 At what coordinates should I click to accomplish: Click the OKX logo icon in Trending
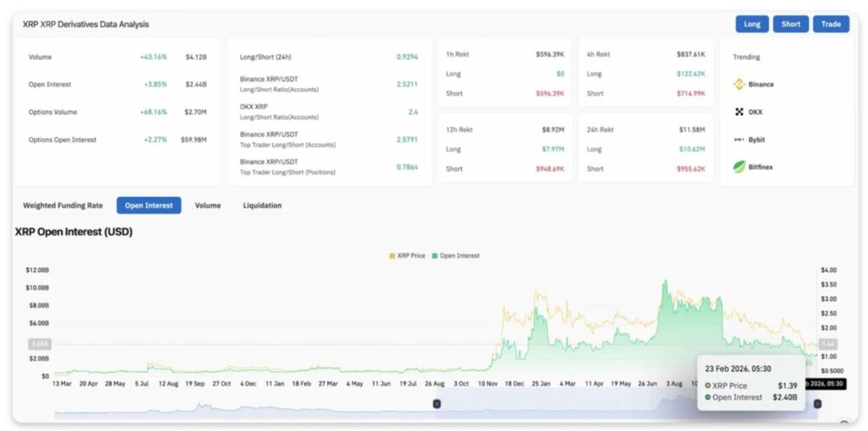point(739,112)
